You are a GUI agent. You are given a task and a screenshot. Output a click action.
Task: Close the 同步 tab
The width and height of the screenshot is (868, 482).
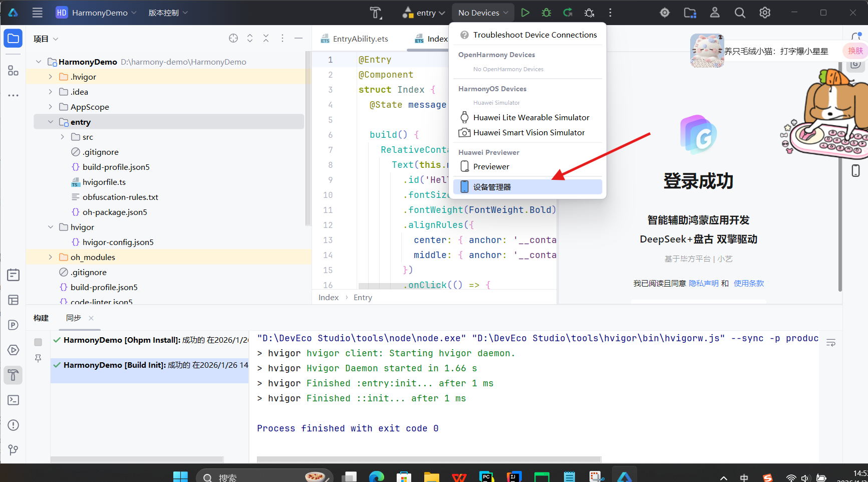pos(91,318)
